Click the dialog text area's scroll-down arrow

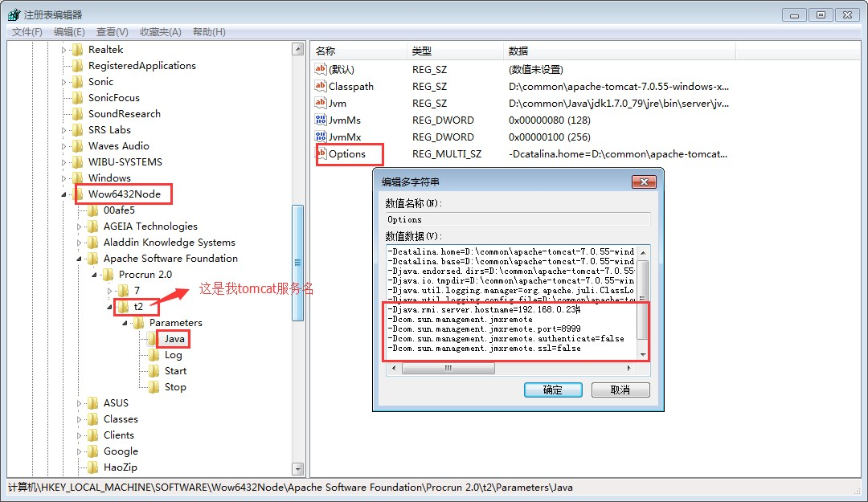click(x=643, y=354)
